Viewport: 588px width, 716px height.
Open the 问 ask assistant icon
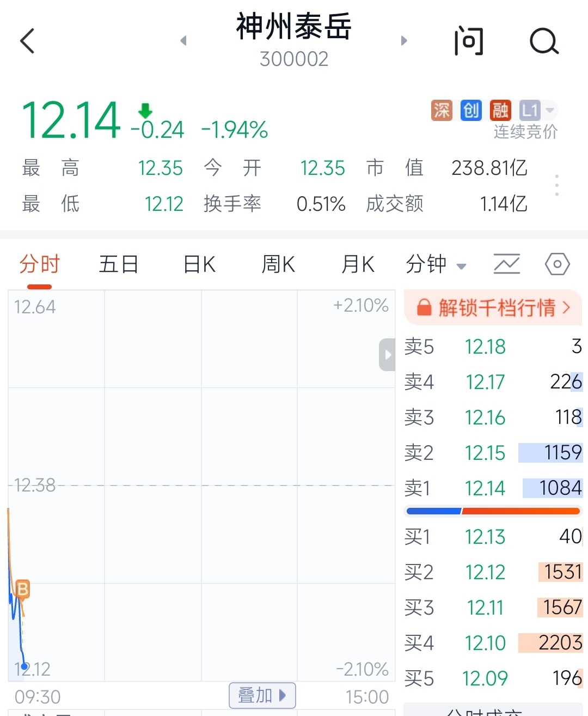[469, 41]
